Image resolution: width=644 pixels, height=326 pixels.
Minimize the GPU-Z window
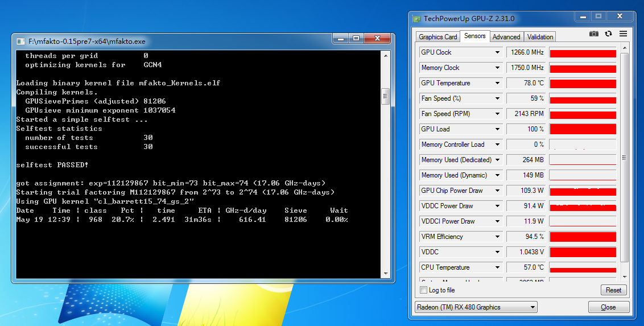tap(582, 16)
